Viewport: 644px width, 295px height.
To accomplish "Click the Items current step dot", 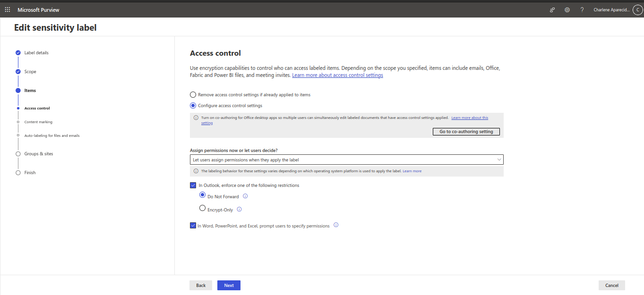I will [x=18, y=90].
